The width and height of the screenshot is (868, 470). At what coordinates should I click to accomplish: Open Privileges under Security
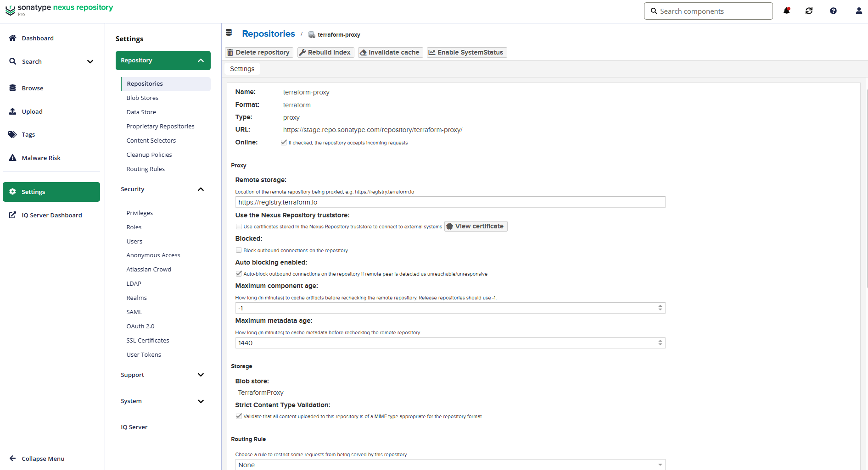[140, 213]
